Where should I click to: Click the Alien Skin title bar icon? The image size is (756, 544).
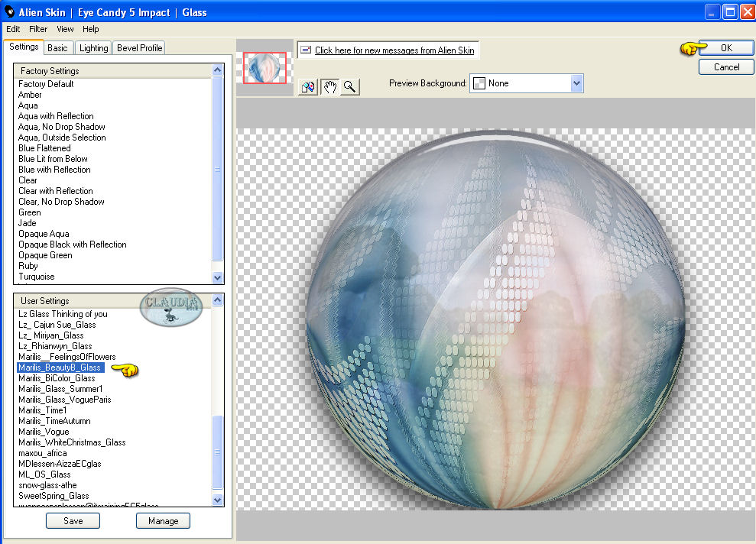(9, 11)
